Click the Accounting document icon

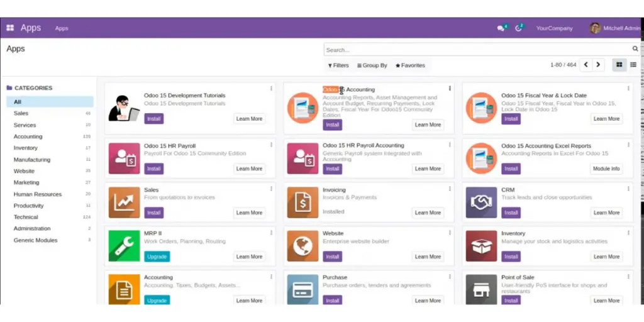click(124, 289)
